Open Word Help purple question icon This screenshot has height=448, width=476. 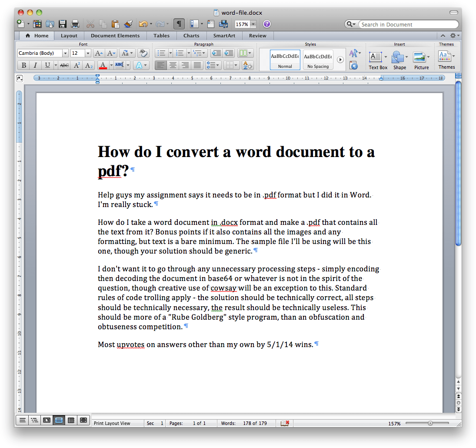[x=267, y=24]
